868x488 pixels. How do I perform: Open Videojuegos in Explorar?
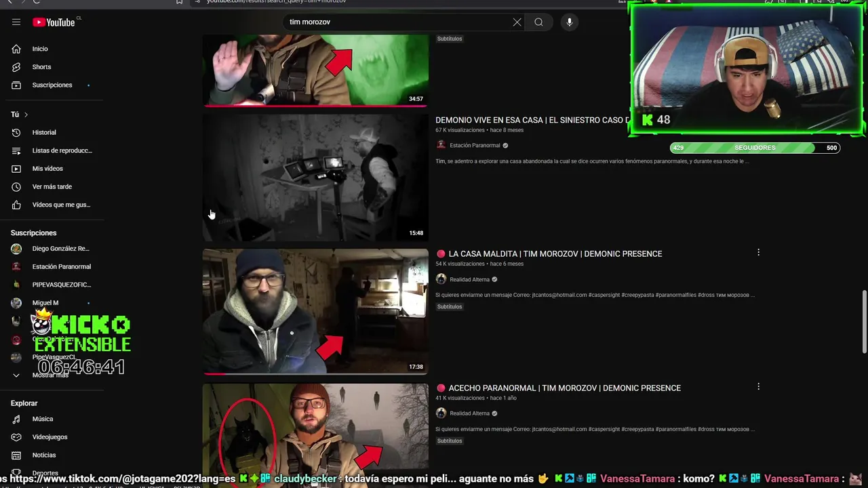[x=52, y=437]
